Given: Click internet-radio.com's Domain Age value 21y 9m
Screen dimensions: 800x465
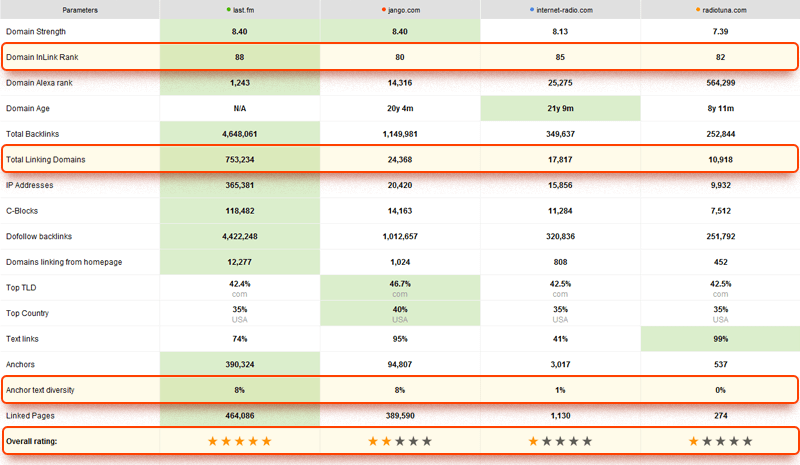Looking at the screenshot, I should point(559,108).
